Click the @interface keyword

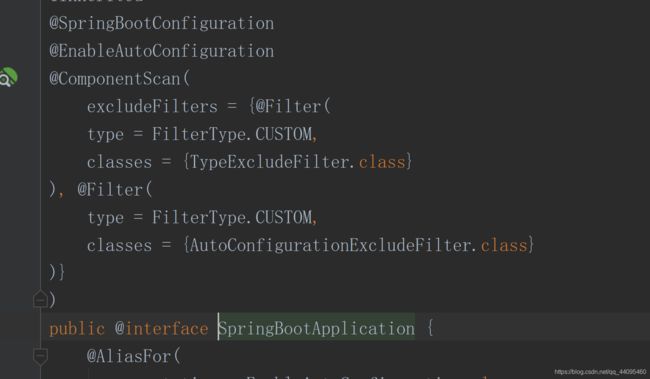[x=161, y=328]
